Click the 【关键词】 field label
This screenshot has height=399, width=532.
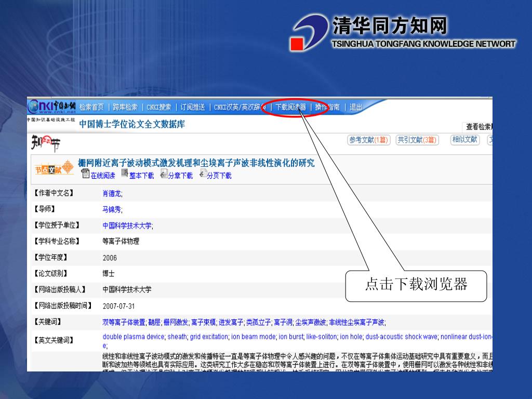(x=48, y=322)
